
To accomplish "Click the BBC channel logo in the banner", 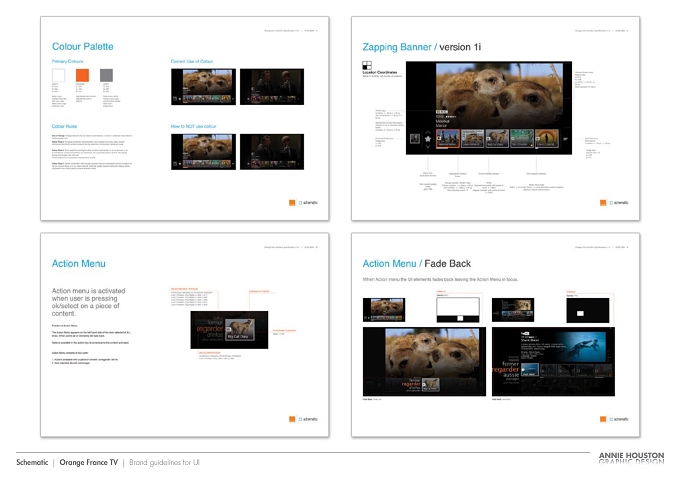I will click(441, 112).
